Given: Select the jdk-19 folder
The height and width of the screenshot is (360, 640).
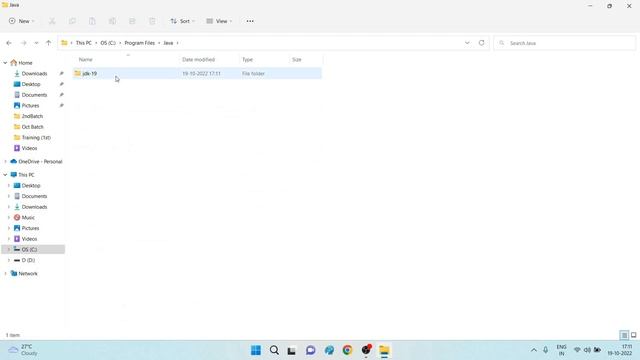Looking at the screenshot, I should coord(197,73).
